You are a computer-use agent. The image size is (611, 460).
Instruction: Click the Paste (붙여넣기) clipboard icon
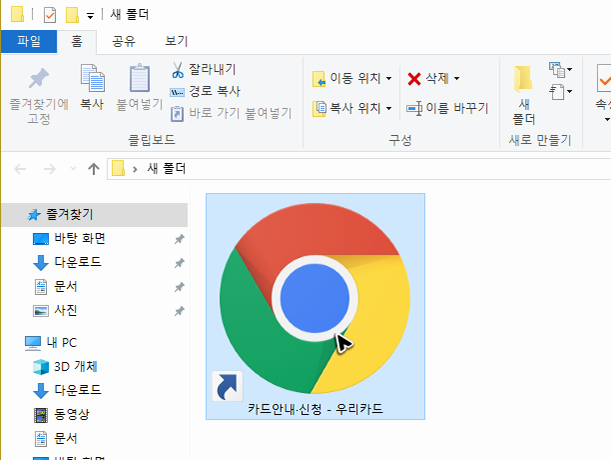140,78
